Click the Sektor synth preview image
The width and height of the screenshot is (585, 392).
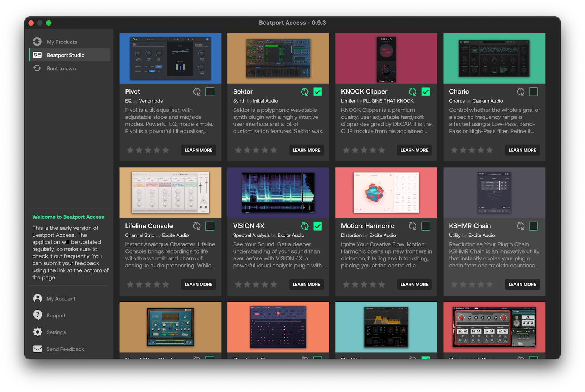coord(278,58)
